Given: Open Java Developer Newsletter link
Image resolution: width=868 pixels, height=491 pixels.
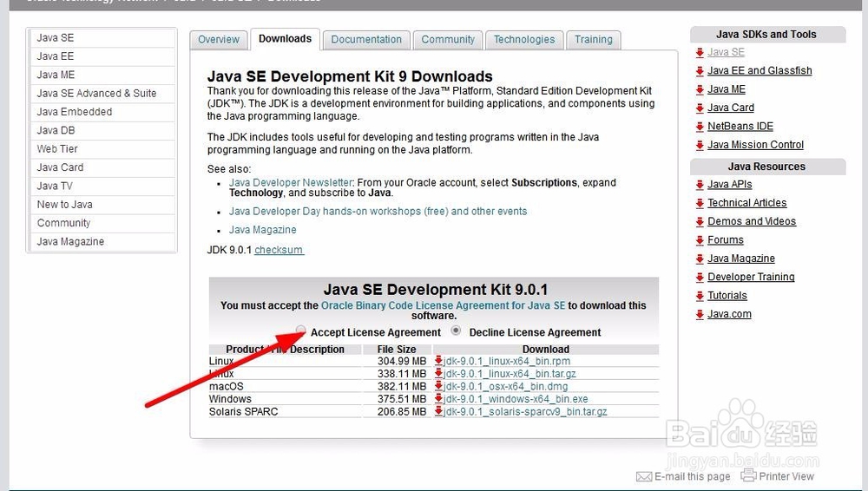Looking at the screenshot, I should (291, 183).
